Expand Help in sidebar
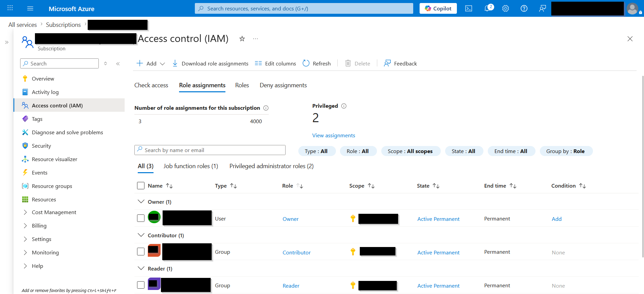This screenshot has width=644, height=294. point(25,266)
